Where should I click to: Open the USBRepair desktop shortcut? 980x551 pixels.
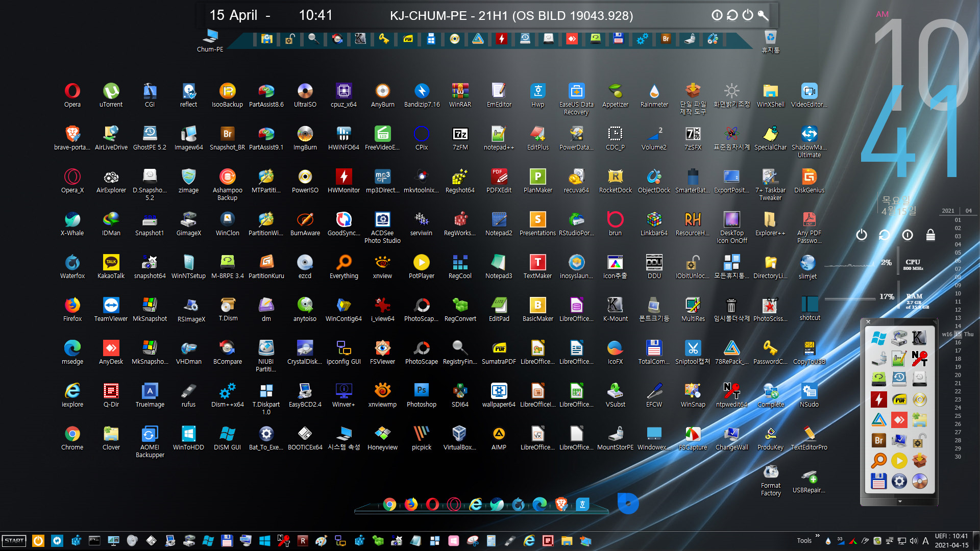pyautogui.click(x=809, y=481)
